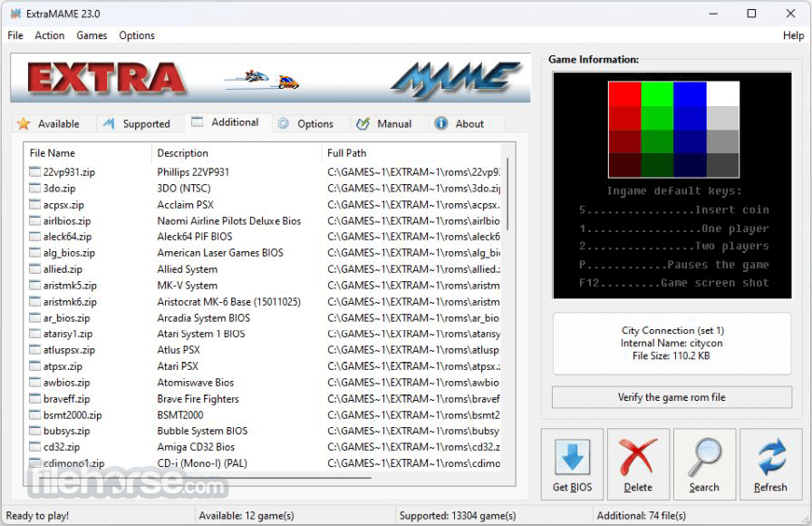This screenshot has width=812, height=526.
Task: Click description 'Arcadia System BIOS'
Action: tap(204, 317)
